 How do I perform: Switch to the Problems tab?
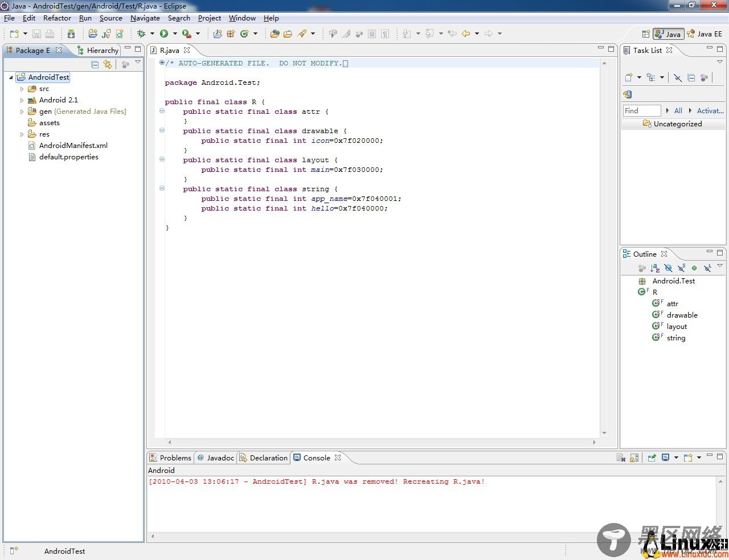(x=170, y=458)
